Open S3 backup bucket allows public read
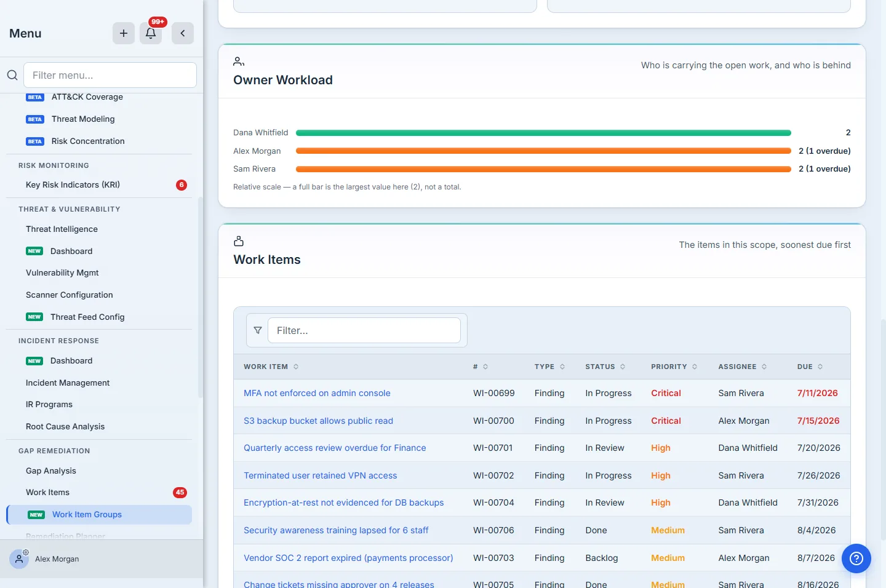886x588 pixels. (x=318, y=421)
